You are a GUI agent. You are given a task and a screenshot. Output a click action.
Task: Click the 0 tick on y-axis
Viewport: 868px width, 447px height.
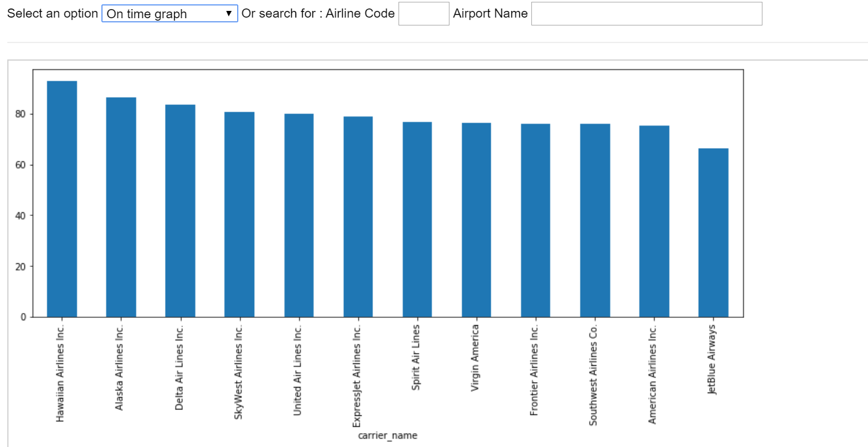tap(22, 317)
